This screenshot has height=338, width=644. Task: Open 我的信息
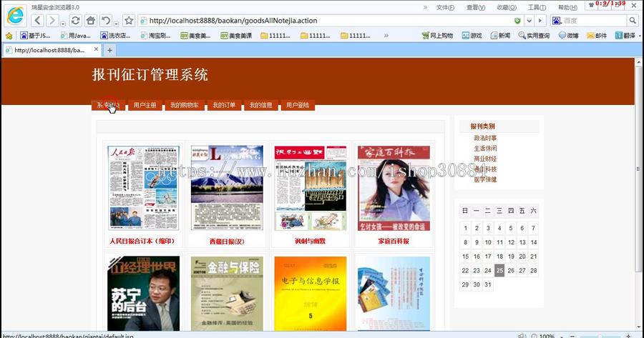(260, 105)
